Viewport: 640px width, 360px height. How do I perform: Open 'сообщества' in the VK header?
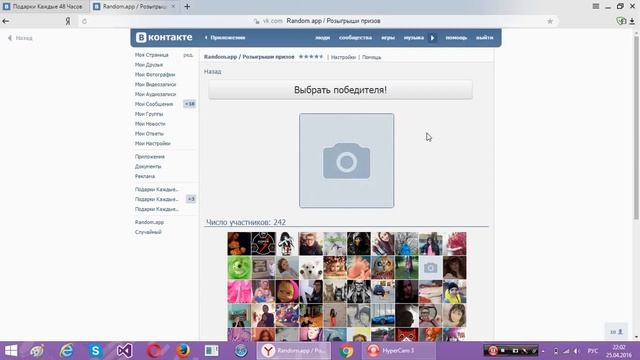[x=356, y=38]
